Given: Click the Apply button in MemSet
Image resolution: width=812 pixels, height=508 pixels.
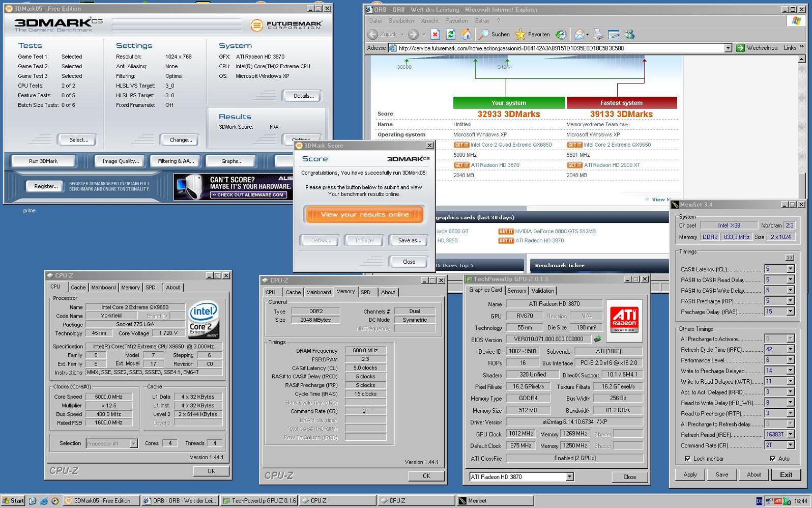Looking at the screenshot, I should tap(690, 474).
